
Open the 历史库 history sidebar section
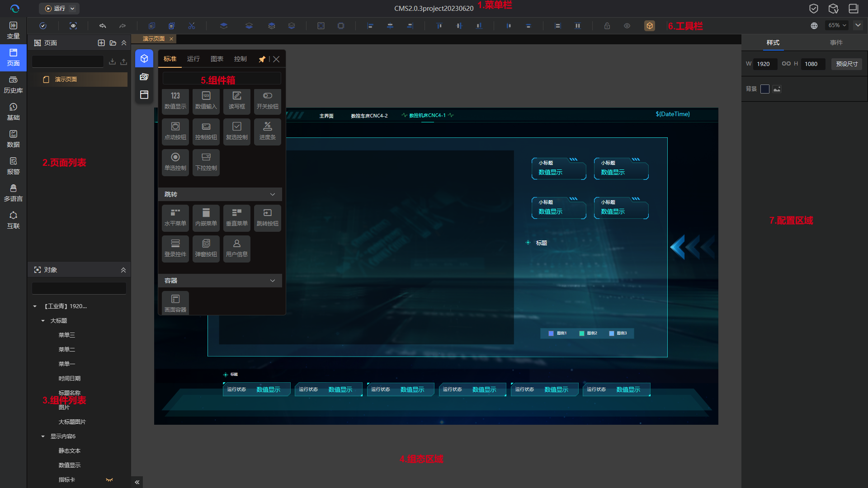pos(13,84)
